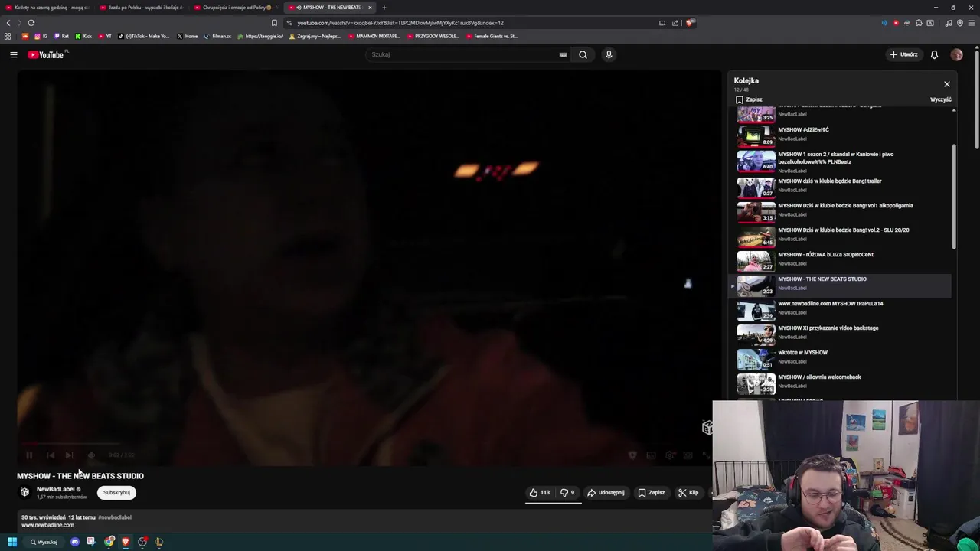
Task: Open the Filman.cc bookmark
Action: 217,36
